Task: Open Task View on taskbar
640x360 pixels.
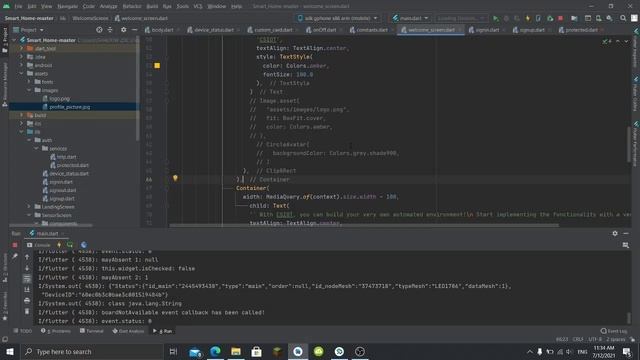Action: 173,351
